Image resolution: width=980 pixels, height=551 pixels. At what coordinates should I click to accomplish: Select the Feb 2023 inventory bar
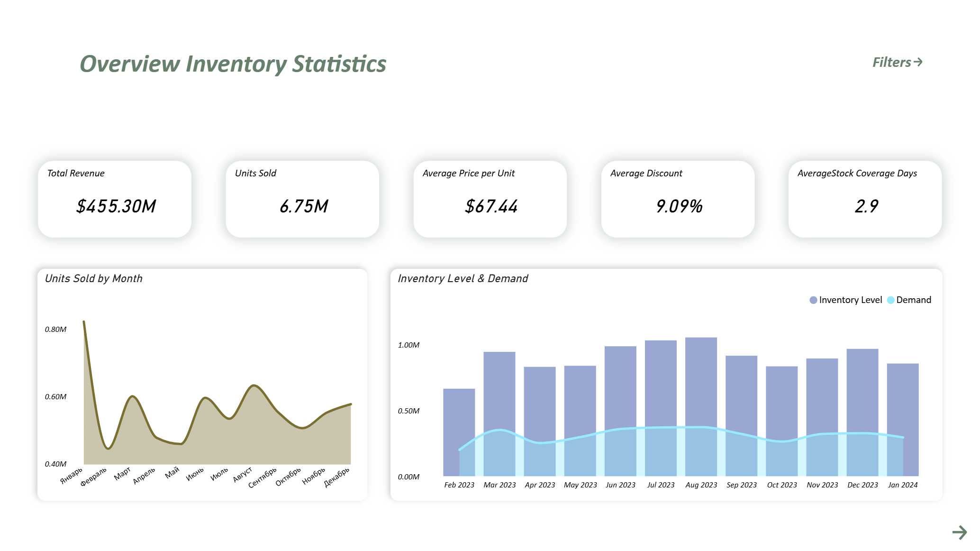(x=459, y=432)
